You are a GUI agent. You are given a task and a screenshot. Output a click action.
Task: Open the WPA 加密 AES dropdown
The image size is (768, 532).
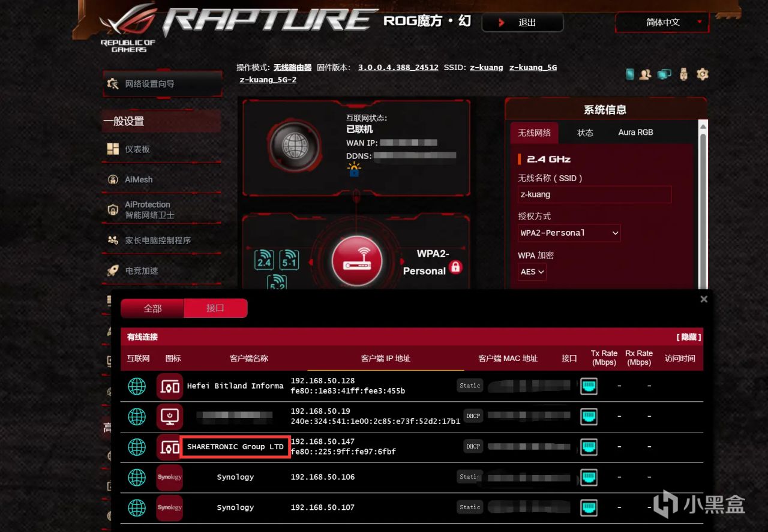532,272
